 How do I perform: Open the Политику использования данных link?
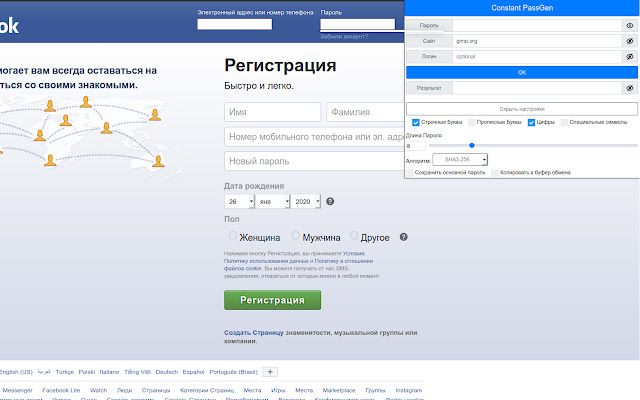point(266,261)
